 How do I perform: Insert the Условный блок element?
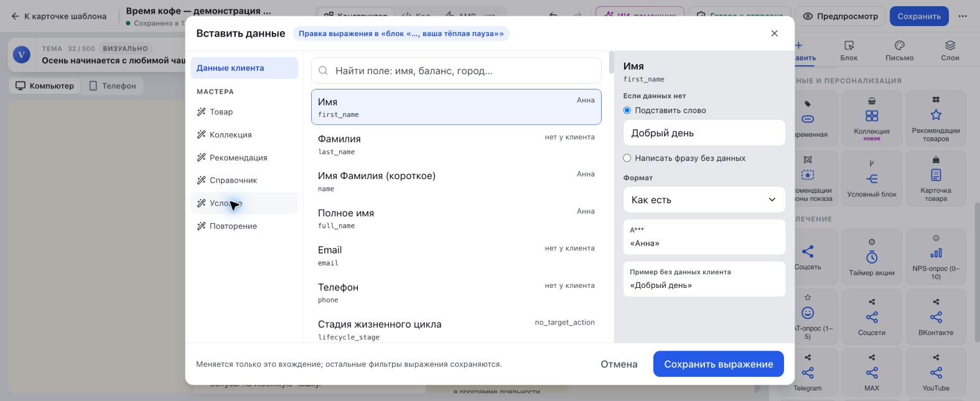871,178
